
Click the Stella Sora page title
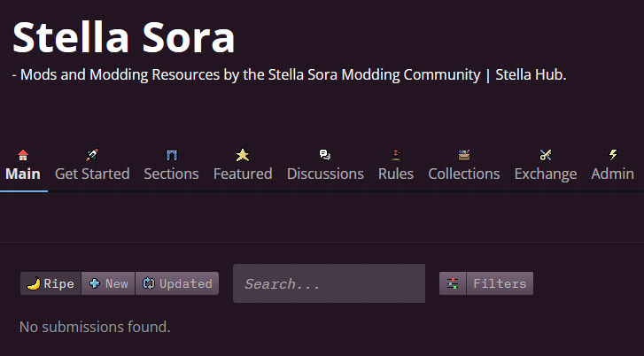tap(124, 37)
